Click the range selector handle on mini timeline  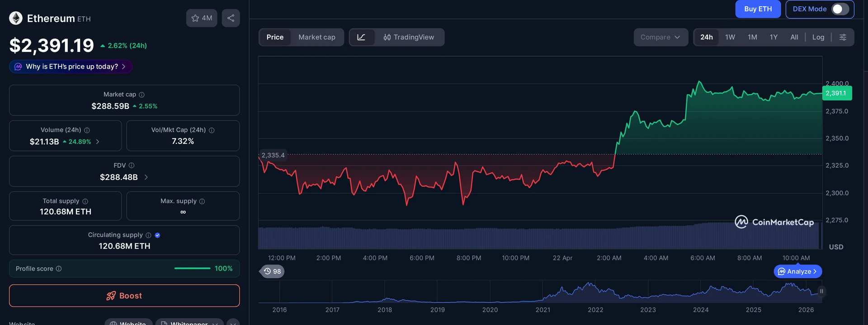pos(821,291)
